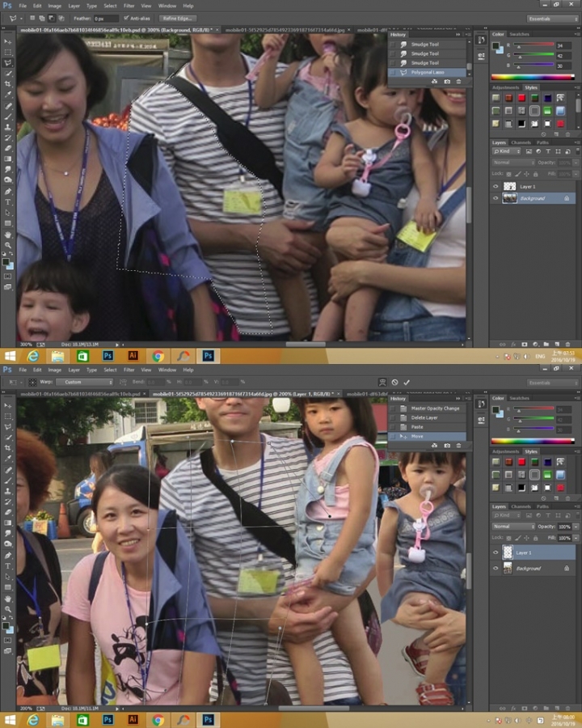Select the Zoom tool in the bottom window toolbar
Viewport: 582px width, 728px height.
coord(8,609)
